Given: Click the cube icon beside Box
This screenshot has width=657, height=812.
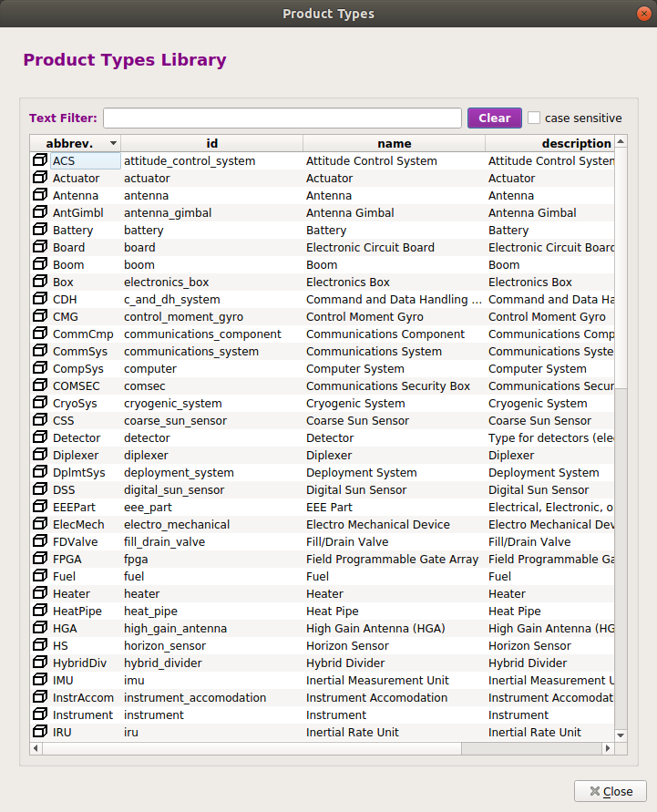Looking at the screenshot, I should tap(40, 282).
